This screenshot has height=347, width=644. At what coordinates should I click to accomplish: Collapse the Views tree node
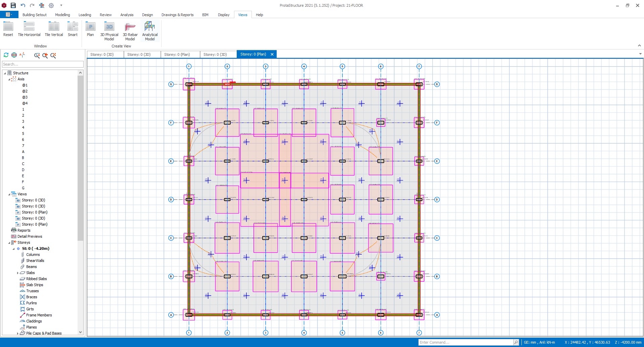coord(9,194)
